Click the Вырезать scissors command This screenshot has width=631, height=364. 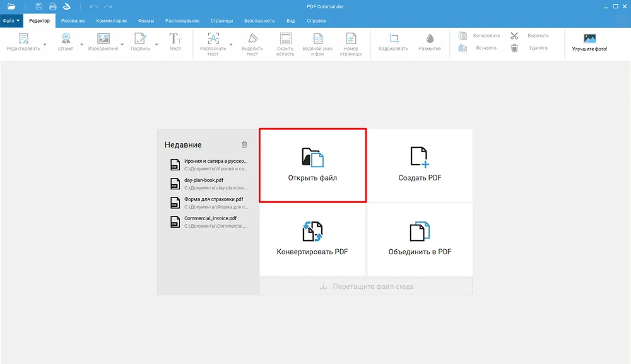click(x=529, y=36)
